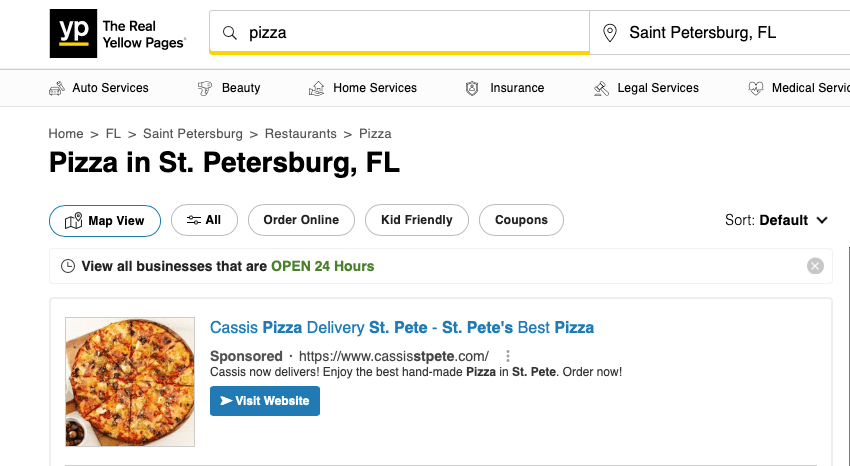The width and height of the screenshot is (850, 466).
Task: Dismiss the Open 24 Hours banner
Action: click(815, 266)
